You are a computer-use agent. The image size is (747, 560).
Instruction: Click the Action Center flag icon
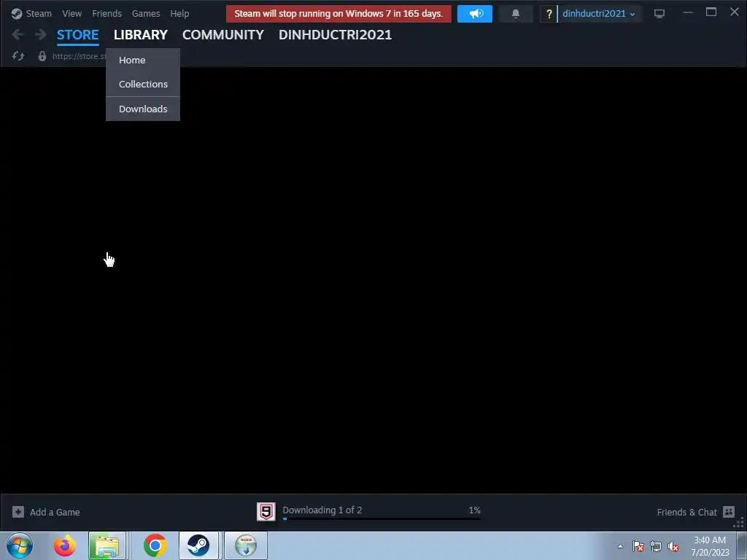pos(638,546)
